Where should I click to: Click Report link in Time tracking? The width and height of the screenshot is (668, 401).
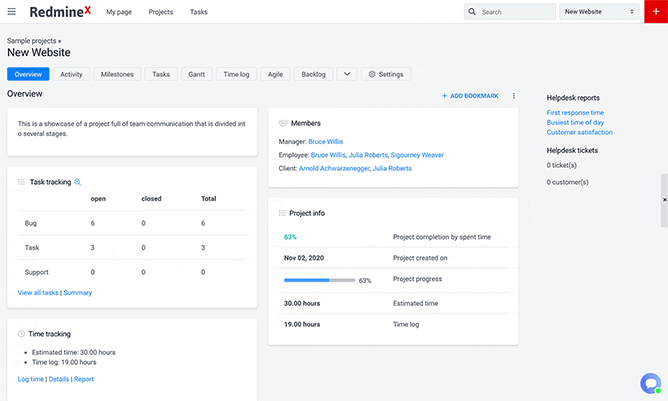pyautogui.click(x=84, y=379)
